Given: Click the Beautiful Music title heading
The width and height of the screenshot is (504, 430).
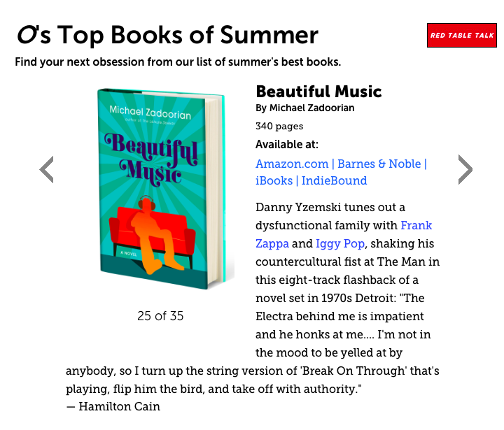Looking at the screenshot, I should coord(318,92).
